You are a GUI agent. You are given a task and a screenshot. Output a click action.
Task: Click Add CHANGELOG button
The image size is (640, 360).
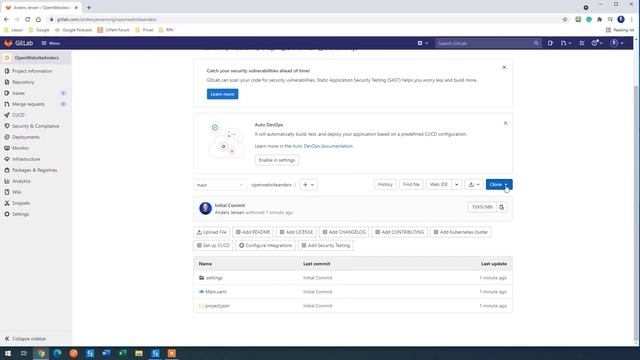tap(344, 232)
